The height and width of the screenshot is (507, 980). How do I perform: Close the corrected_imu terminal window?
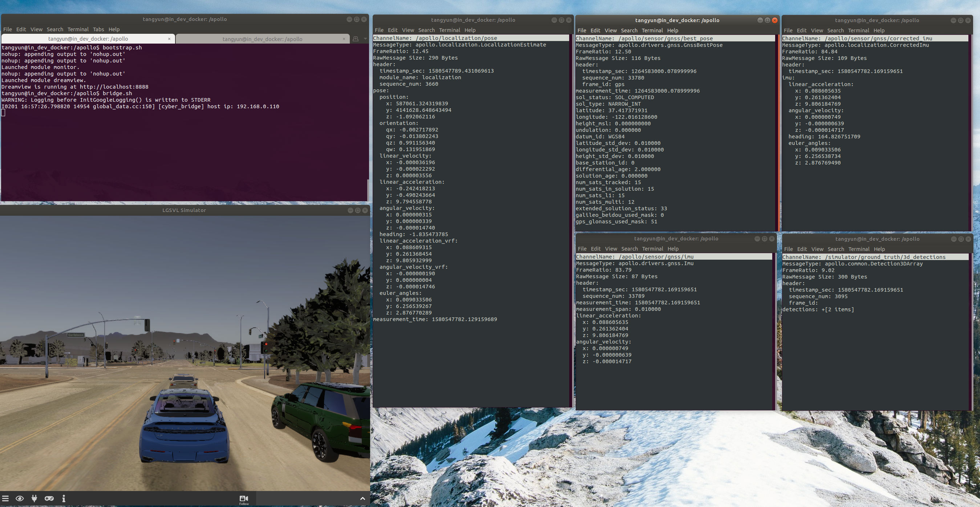click(968, 20)
